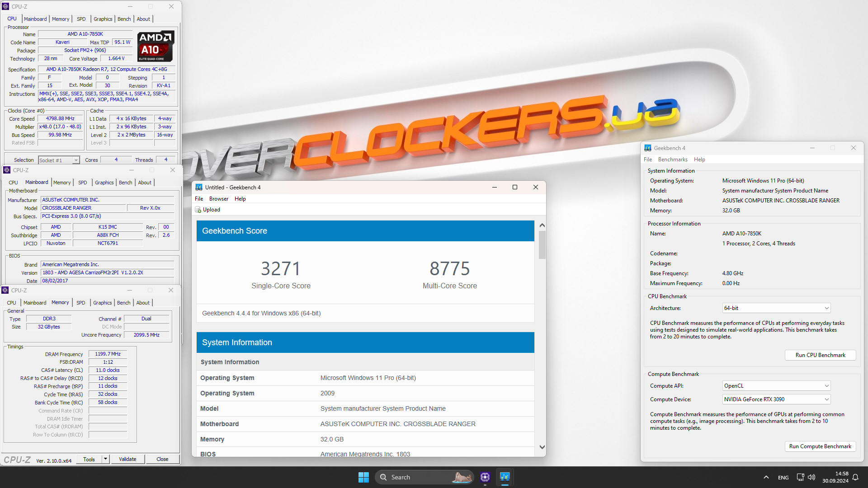
Task: Click the AMD A10 logo in CPU-Z
Action: pos(156,47)
